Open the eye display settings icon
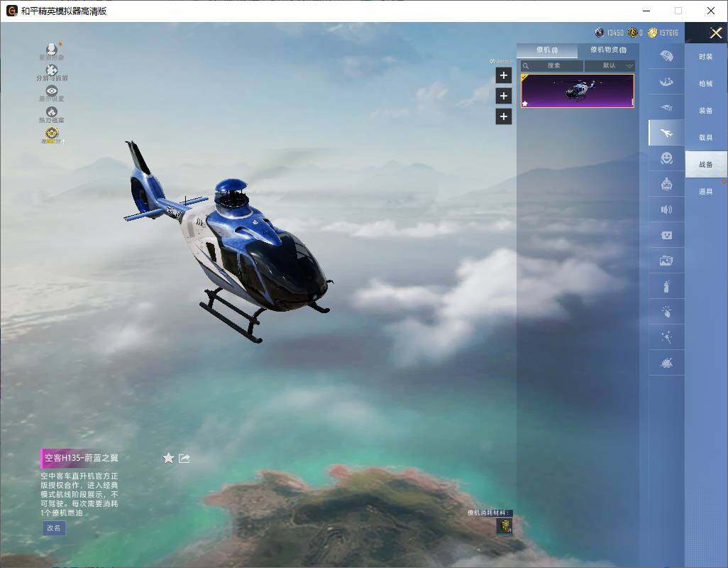 point(52,91)
